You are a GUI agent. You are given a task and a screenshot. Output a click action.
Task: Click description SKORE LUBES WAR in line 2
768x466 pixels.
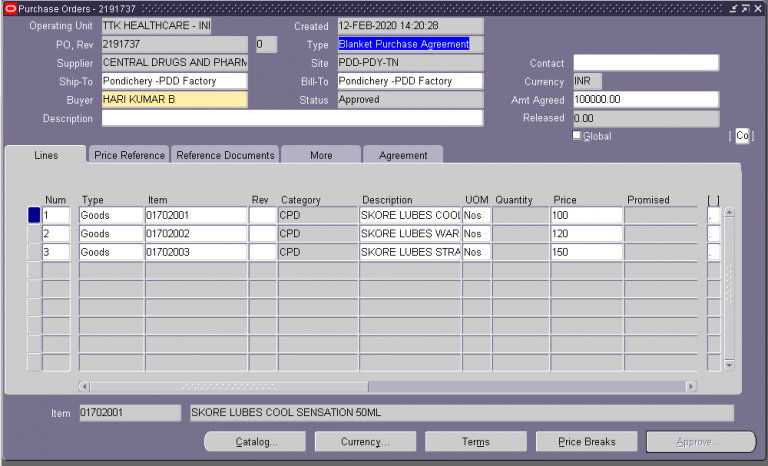(410, 234)
